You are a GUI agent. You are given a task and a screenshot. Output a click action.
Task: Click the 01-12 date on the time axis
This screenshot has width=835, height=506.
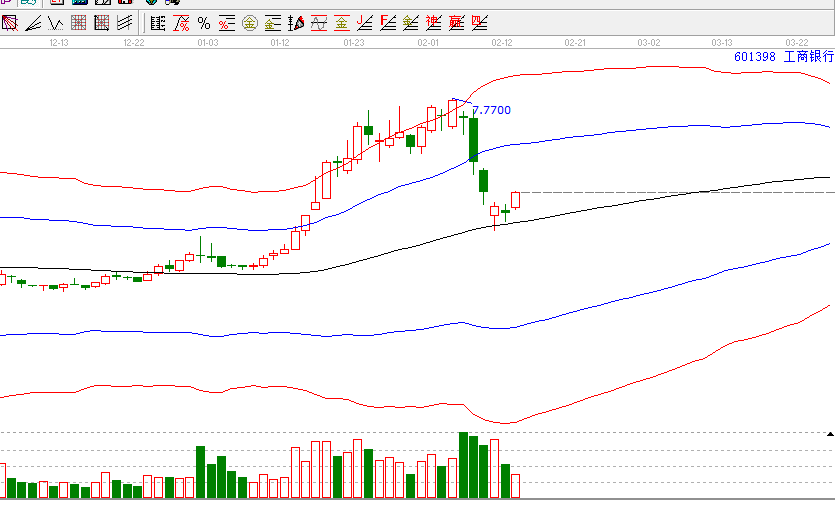click(280, 43)
